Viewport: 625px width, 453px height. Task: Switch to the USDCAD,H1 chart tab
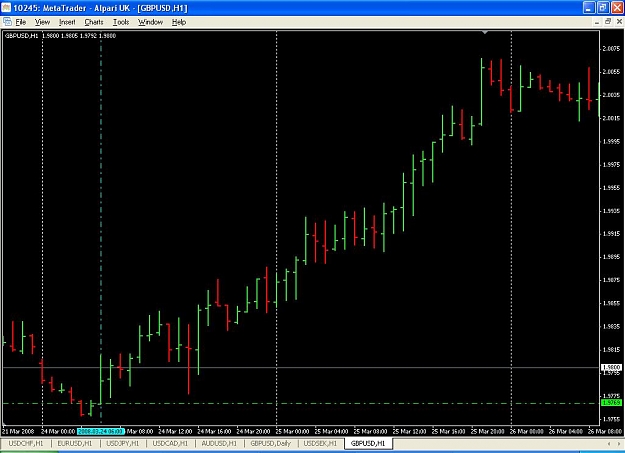[170, 443]
